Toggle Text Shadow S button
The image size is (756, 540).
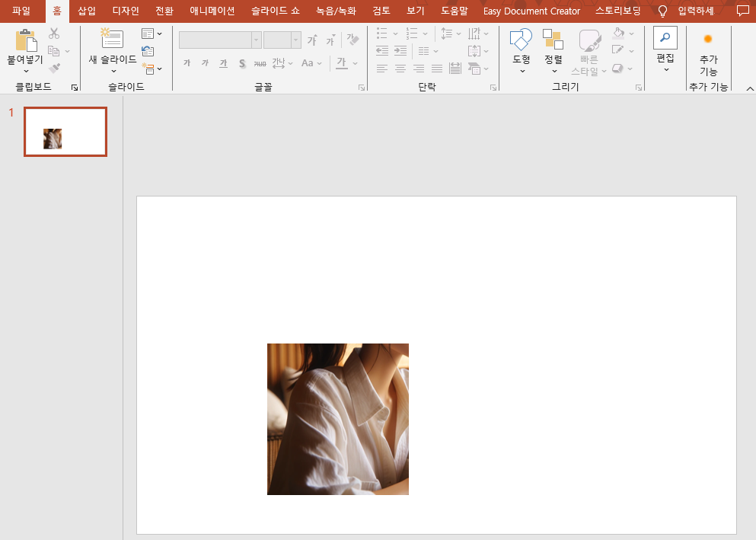242,63
